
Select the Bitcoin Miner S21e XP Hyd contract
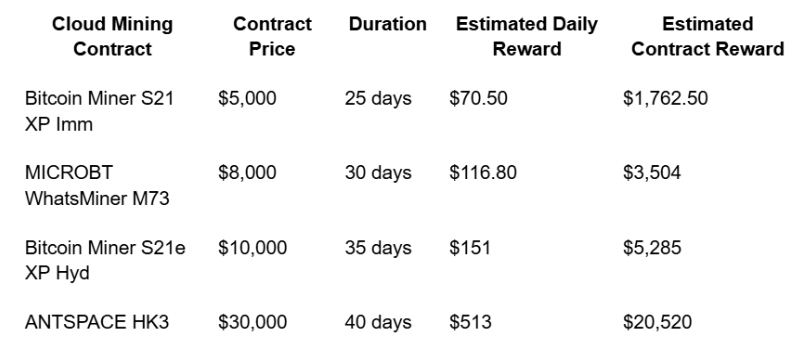click(105, 260)
